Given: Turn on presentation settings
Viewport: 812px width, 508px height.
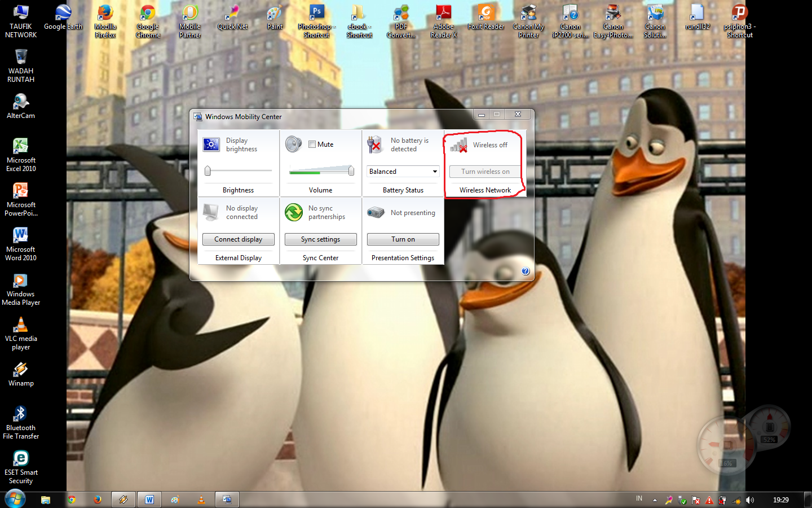Looking at the screenshot, I should click(403, 239).
